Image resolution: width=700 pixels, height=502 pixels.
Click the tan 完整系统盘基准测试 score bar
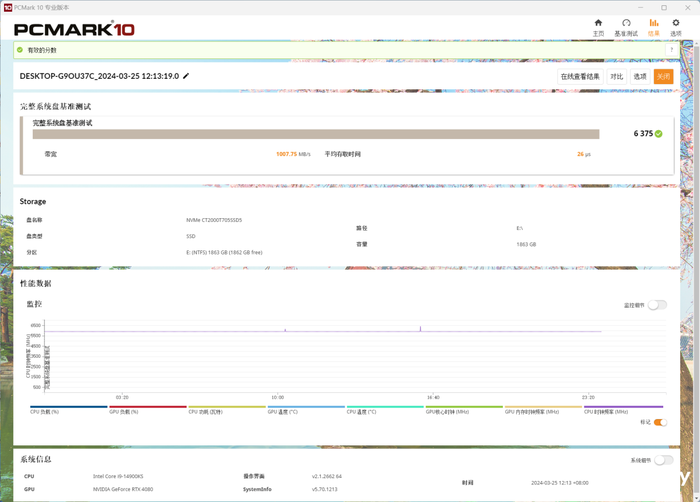(x=316, y=134)
